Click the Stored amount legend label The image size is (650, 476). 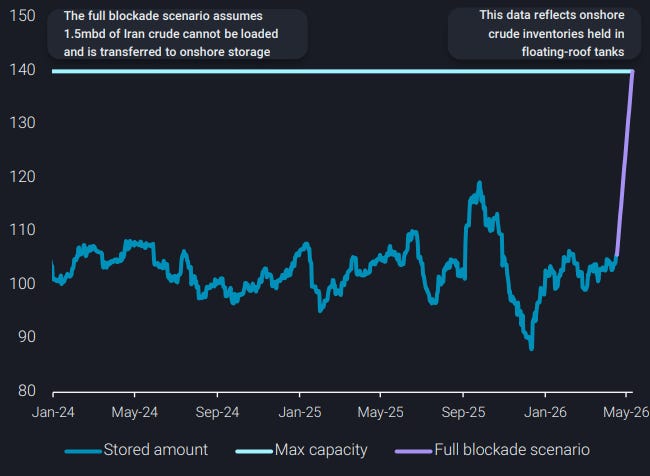click(155, 450)
